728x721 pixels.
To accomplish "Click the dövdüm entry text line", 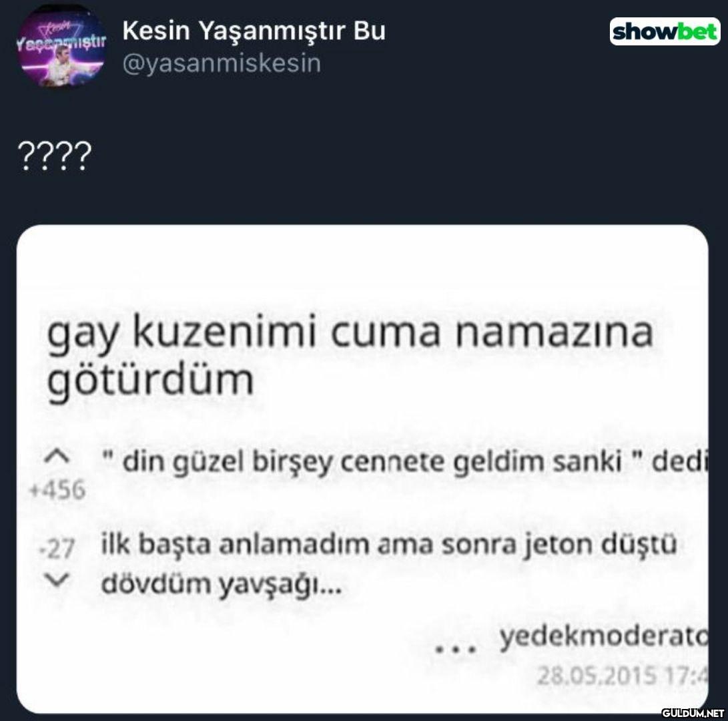I will tap(222, 584).
